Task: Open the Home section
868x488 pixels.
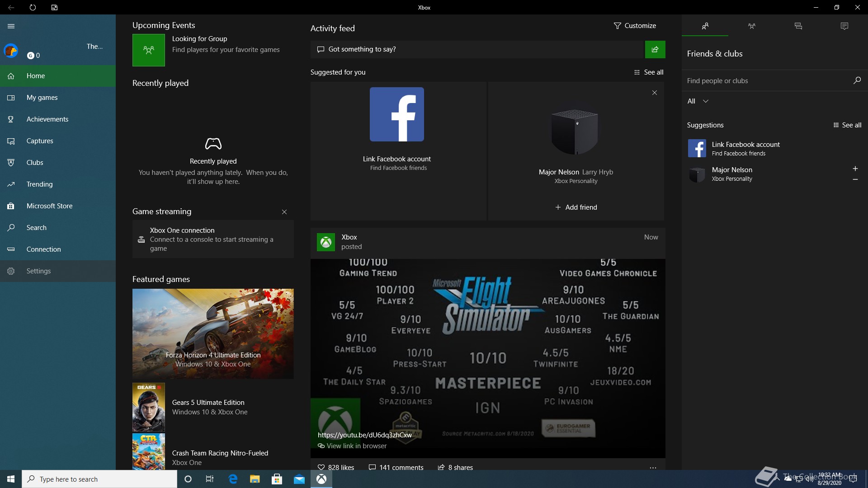Action: coord(58,76)
